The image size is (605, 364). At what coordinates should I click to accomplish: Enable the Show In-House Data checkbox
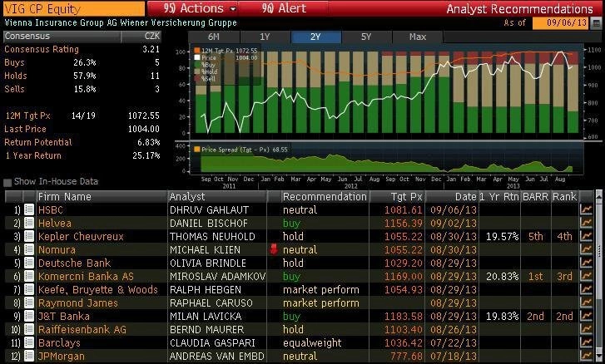click(x=7, y=182)
